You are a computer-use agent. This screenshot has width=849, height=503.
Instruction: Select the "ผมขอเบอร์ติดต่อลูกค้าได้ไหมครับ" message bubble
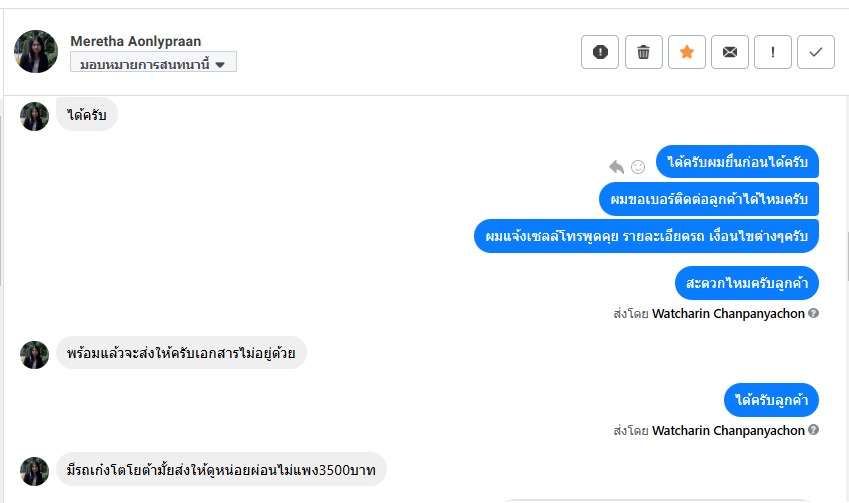point(709,198)
